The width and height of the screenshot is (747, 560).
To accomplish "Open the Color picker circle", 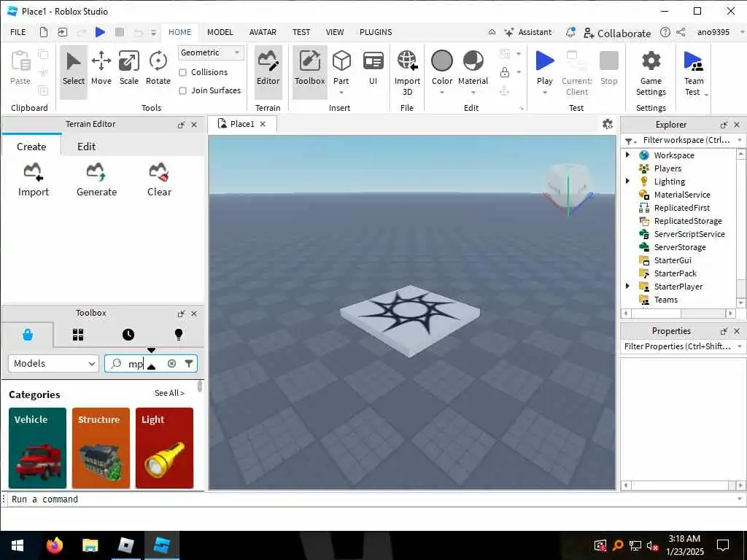I will pos(441,61).
